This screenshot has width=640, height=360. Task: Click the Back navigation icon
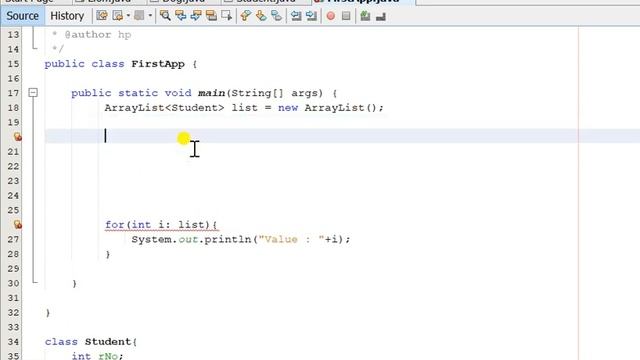coord(118,16)
